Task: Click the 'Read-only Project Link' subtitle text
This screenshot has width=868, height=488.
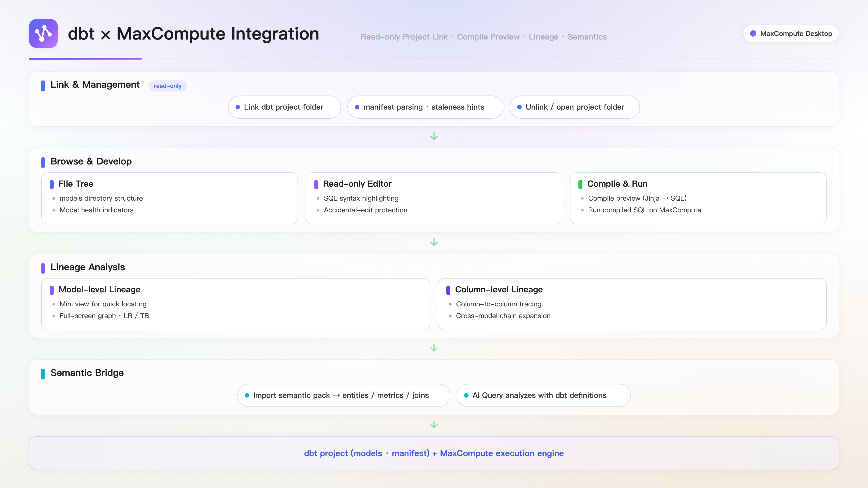Action: (404, 37)
